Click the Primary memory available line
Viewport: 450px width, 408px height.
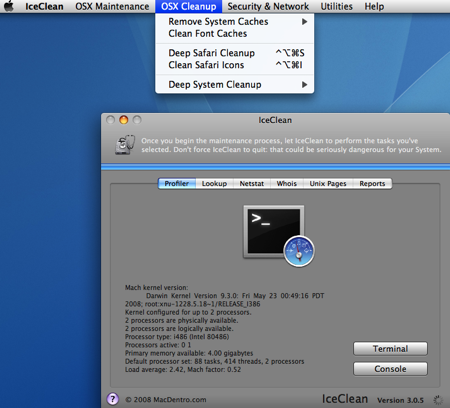[x=189, y=353]
